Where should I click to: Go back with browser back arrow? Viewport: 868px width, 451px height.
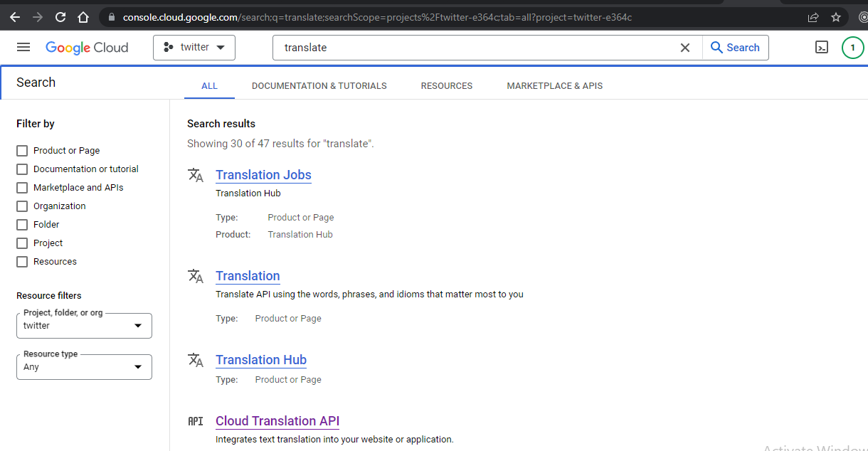[15, 17]
